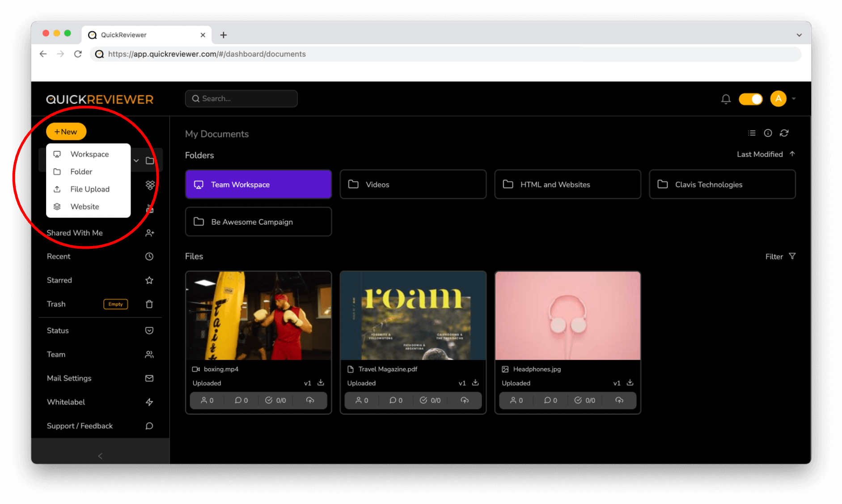Click the Shared With Me person-add icon
The image size is (842, 504).
pos(150,233)
